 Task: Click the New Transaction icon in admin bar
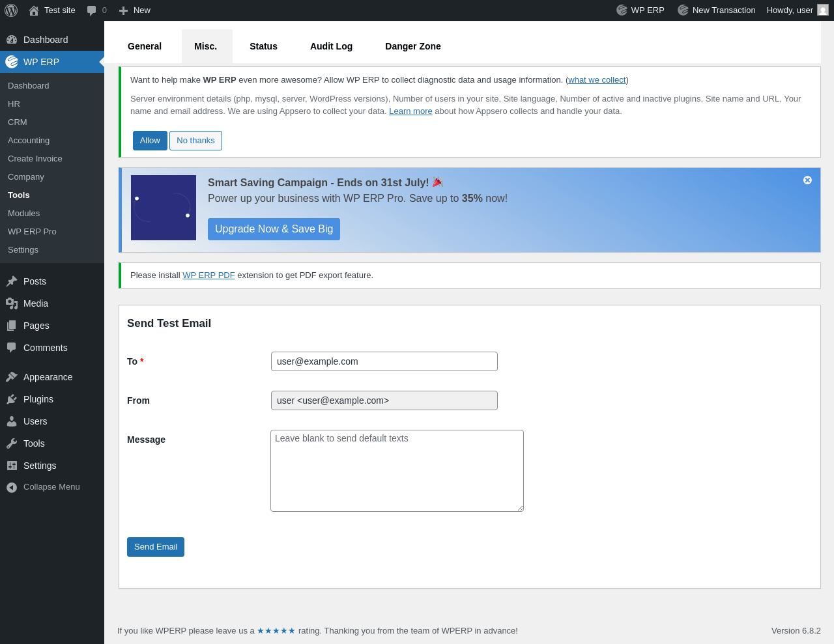coord(683,10)
